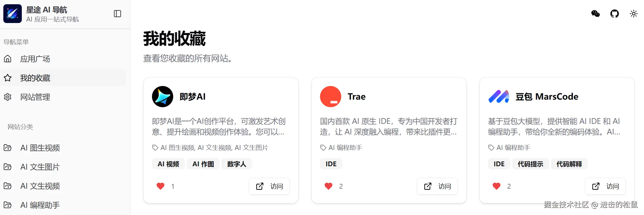This screenshot has height=215, width=644.
Task: Visit 豆包 MarsCode via 访问 button
Action: pos(605,186)
